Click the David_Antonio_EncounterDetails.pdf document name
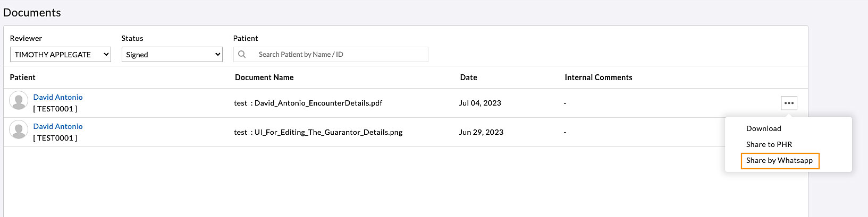This screenshot has width=868, height=217. [318, 103]
